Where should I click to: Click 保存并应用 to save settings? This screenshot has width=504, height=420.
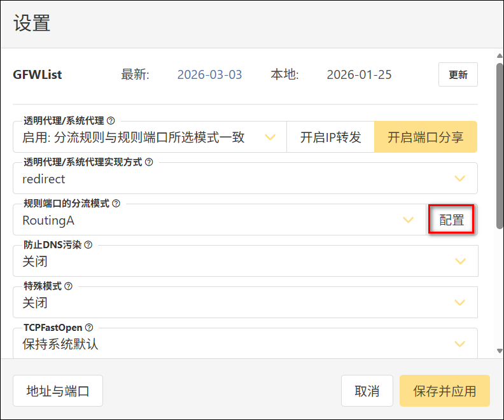click(444, 391)
